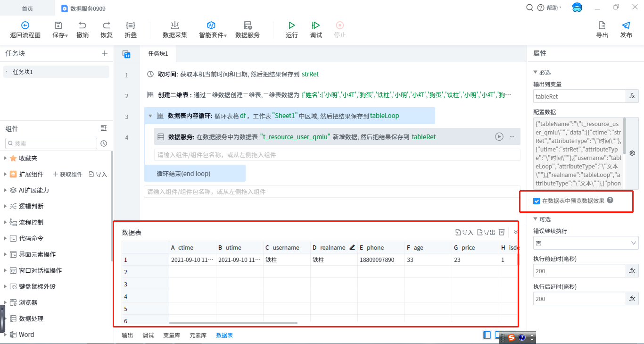644x344 pixels.
Task: Click the 发布 publish icon
Action: coord(626,25)
